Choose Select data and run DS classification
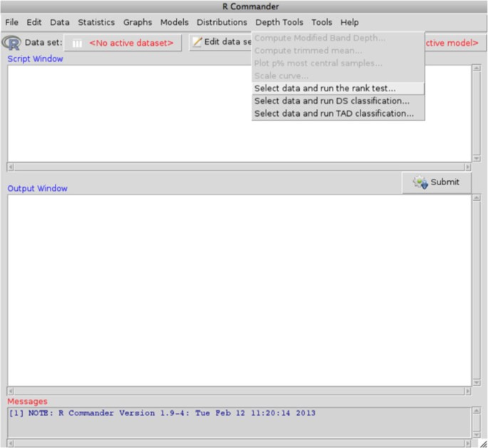The image size is (488, 448). click(338, 101)
